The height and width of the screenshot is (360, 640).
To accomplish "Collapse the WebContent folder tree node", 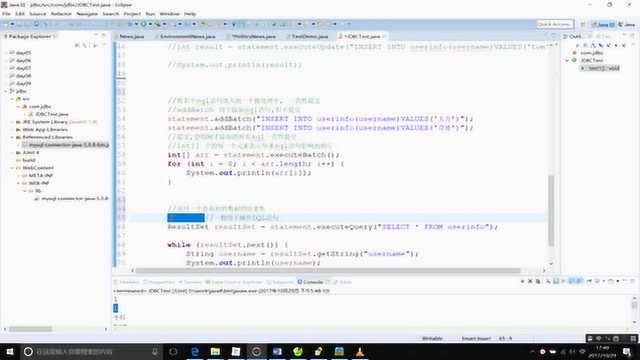I will (x=12, y=168).
